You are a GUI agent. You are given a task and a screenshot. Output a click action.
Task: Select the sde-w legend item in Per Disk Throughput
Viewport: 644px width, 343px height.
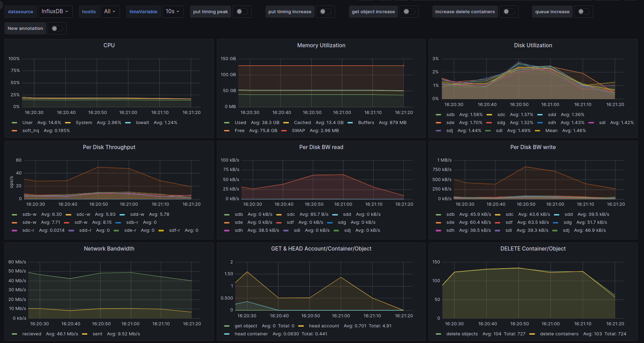(29, 222)
